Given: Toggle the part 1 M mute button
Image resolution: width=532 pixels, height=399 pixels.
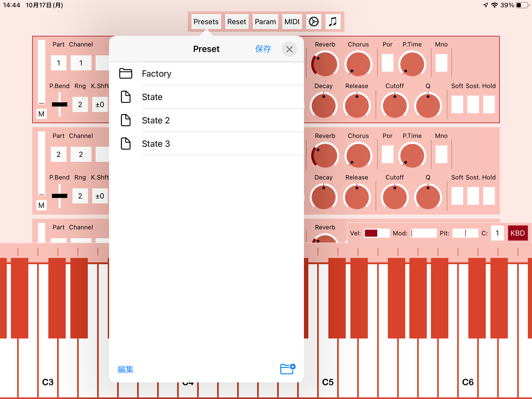Looking at the screenshot, I should [41, 114].
